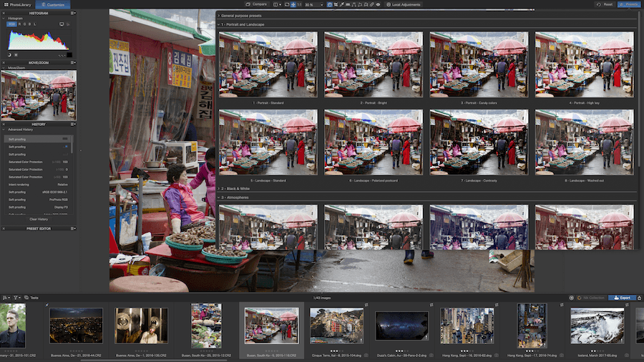Collapse the Move/Zoom section

[4, 68]
